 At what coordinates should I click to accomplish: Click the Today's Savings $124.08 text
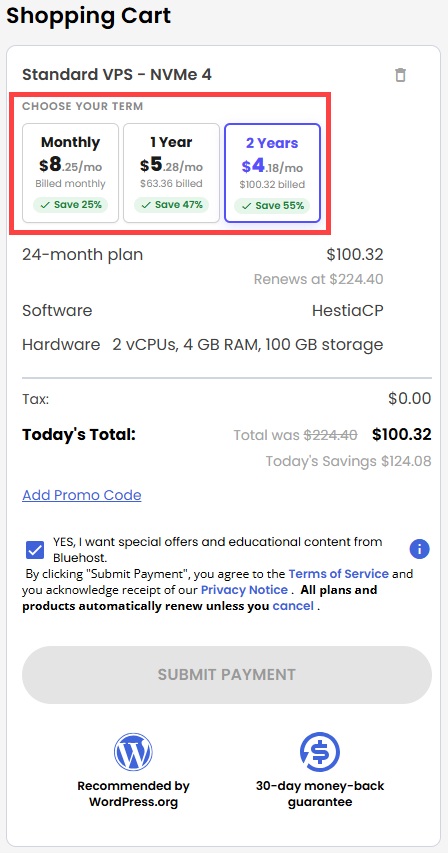pyautogui.click(x=349, y=461)
